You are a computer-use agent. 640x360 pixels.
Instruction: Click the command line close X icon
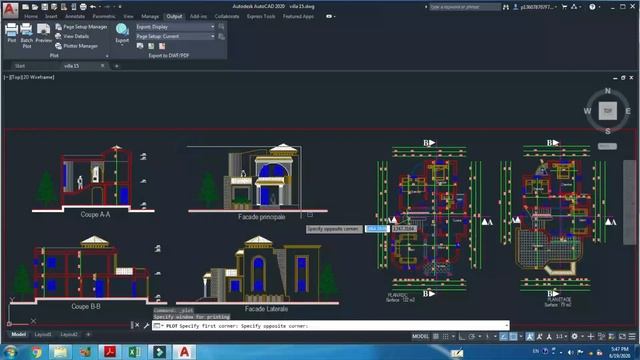pyautogui.click(x=137, y=325)
